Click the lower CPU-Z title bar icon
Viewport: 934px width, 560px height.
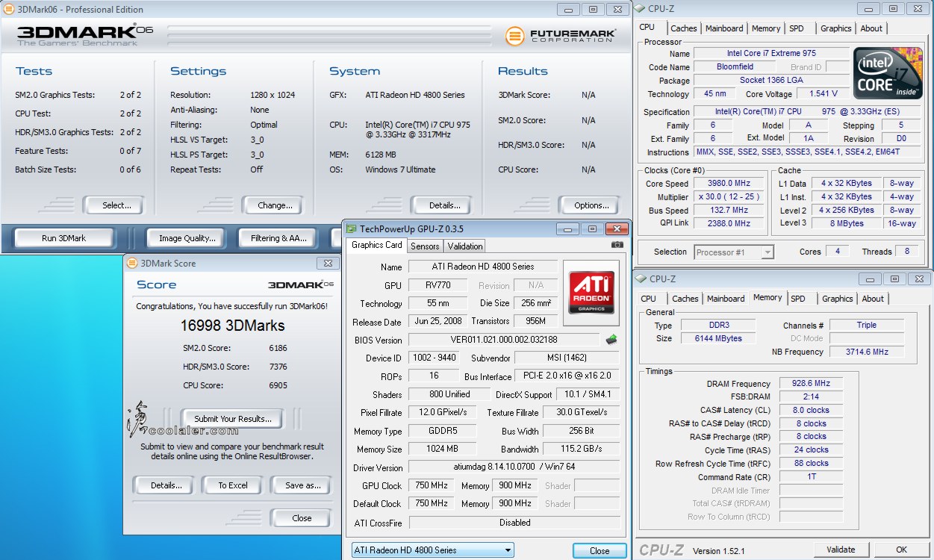tap(641, 279)
